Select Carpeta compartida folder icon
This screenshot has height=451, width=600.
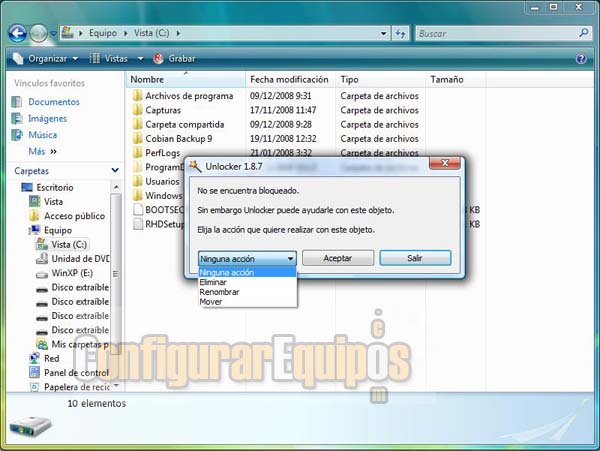point(138,124)
